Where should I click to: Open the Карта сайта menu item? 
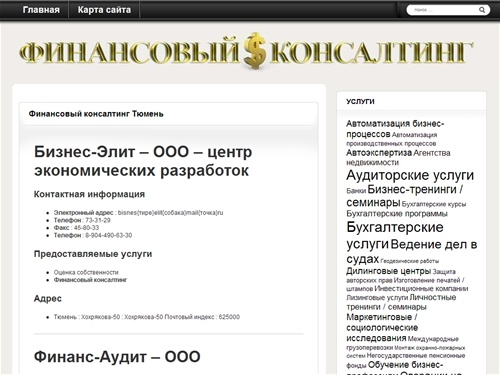(x=104, y=10)
